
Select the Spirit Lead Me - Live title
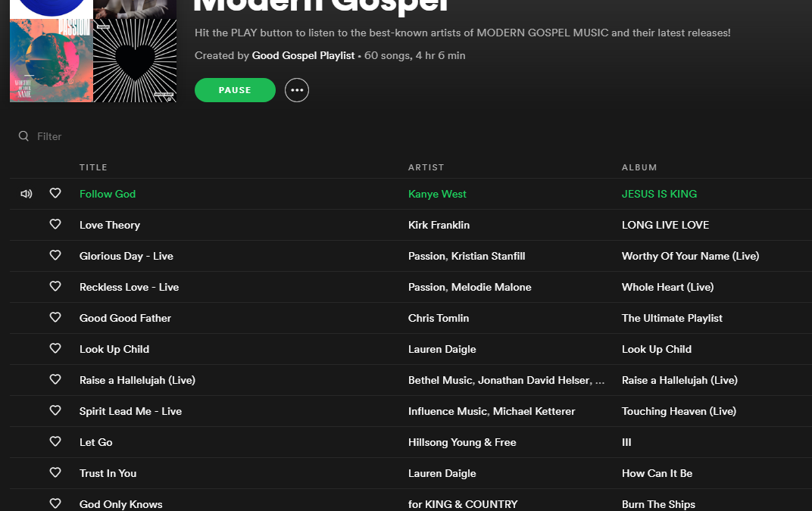click(x=130, y=411)
